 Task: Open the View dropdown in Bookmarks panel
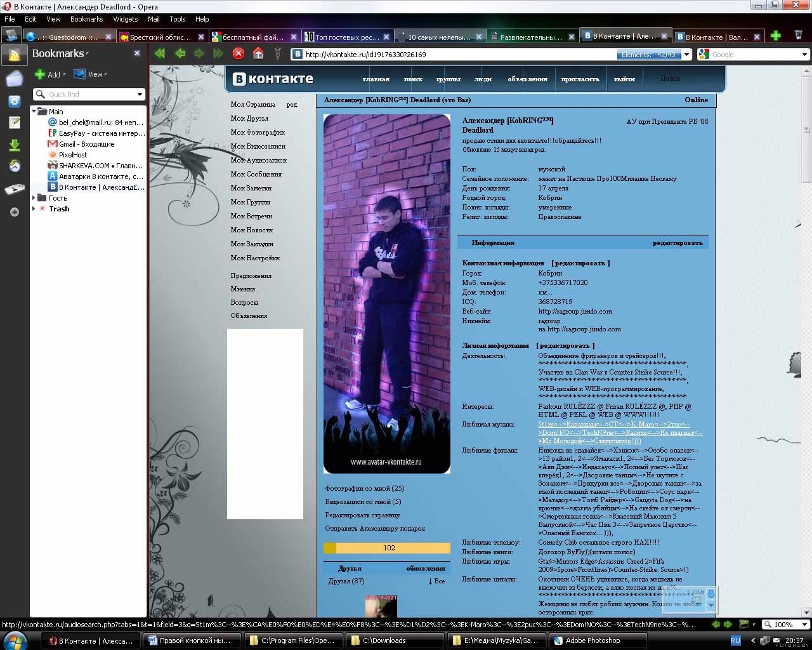(x=91, y=74)
